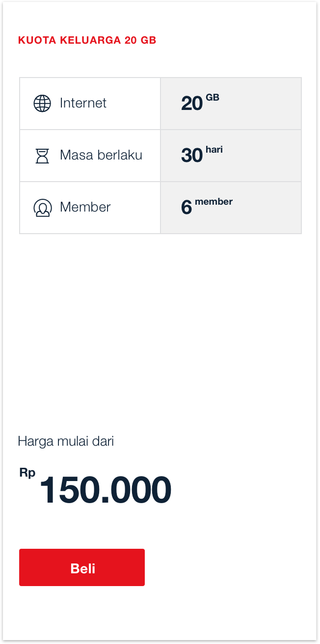
Task: Select the Masa berlaku row label
Action: click(101, 155)
